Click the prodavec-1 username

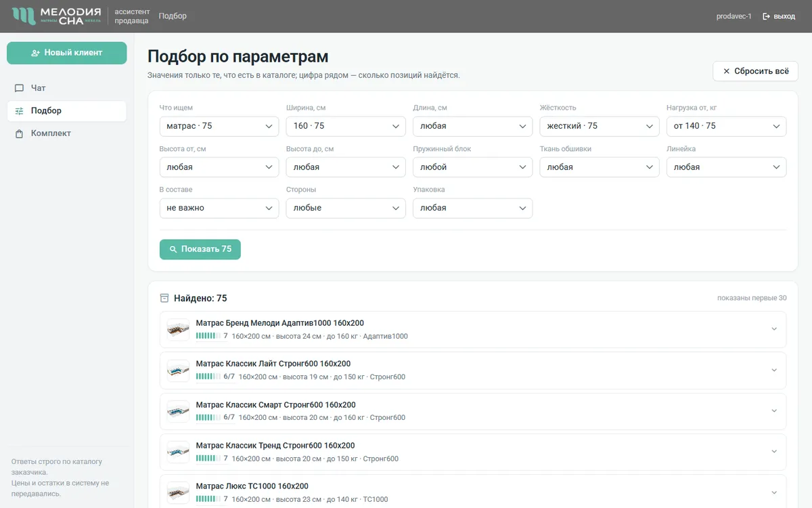coord(734,16)
